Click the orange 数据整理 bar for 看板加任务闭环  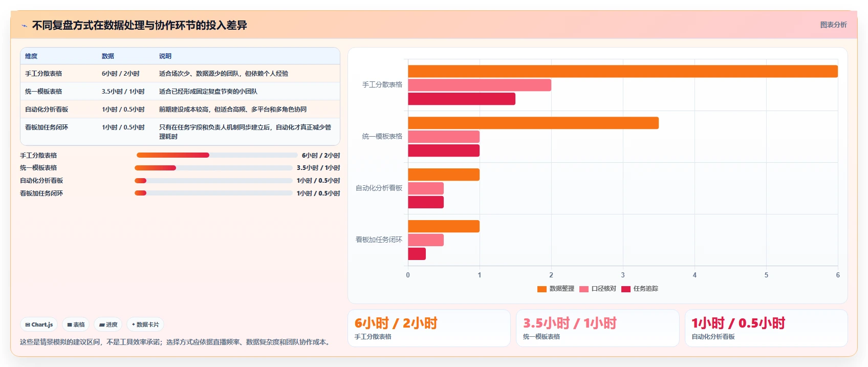(444, 226)
